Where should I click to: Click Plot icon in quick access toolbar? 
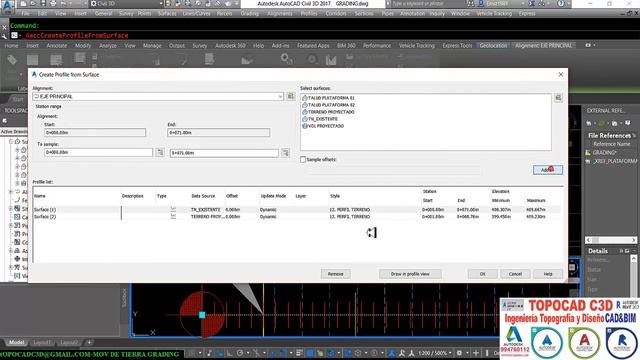(x=53, y=4)
